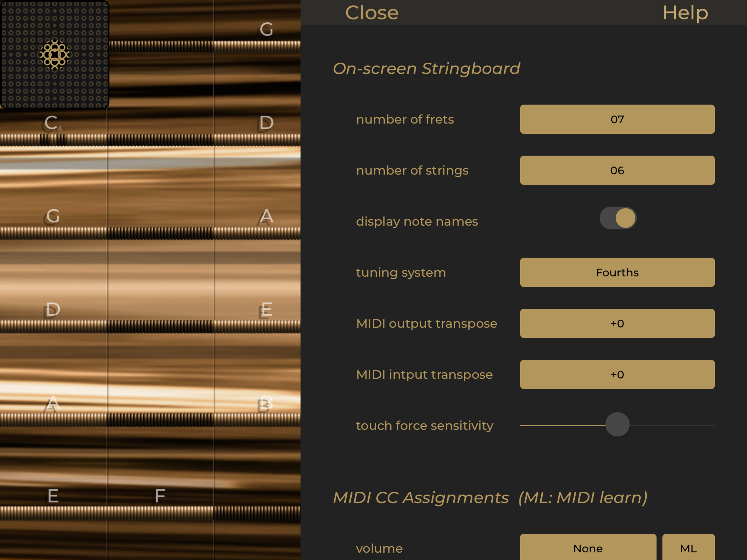
Task: Open the Help page
Action: tap(685, 13)
